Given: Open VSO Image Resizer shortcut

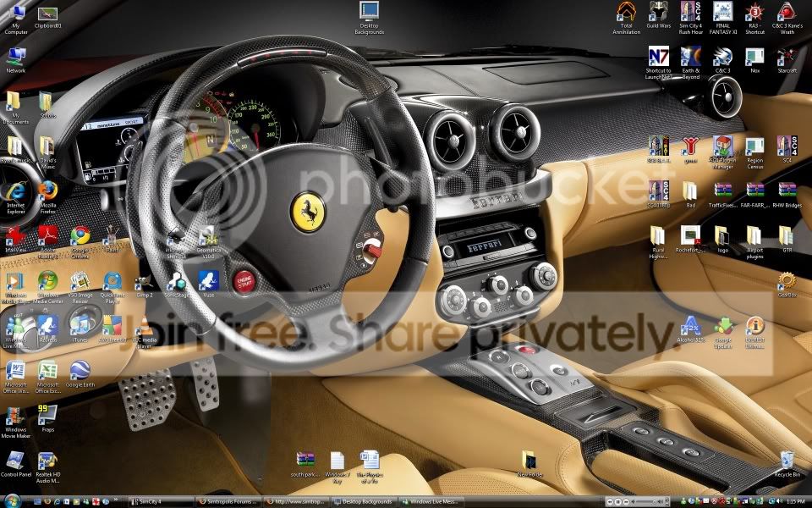Looking at the screenshot, I should (x=80, y=287).
